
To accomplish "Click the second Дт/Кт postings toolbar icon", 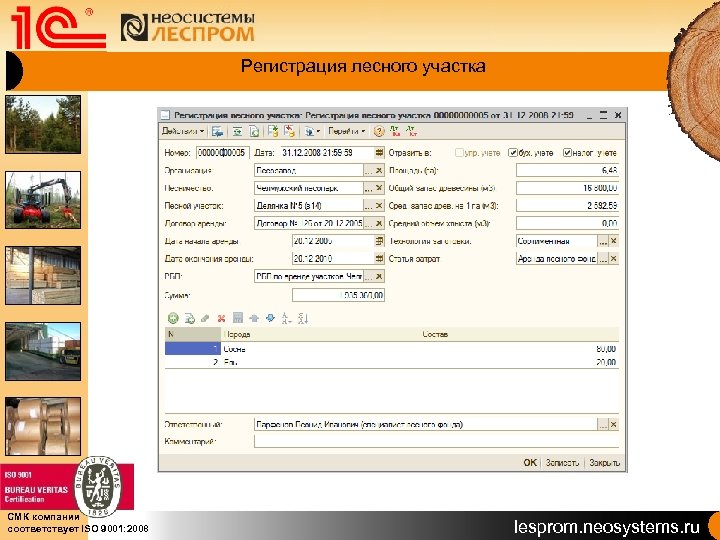I will click(x=411, y=132).
